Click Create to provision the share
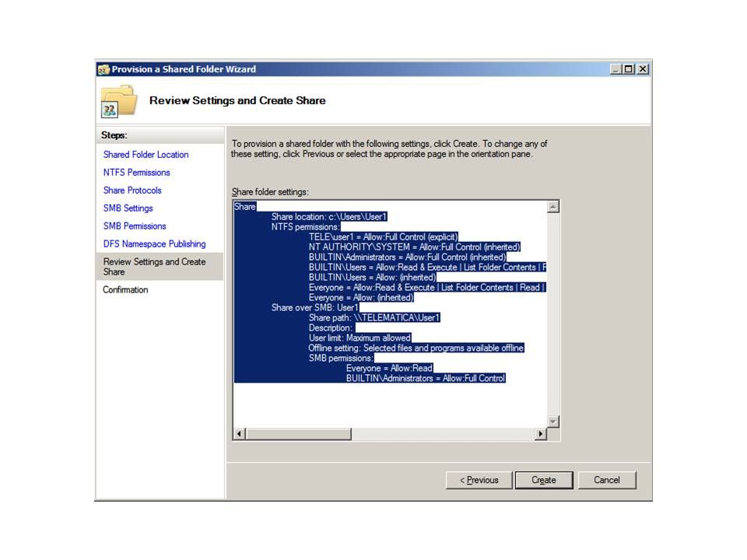Viewport: 747px width, 560px height. 544,480
